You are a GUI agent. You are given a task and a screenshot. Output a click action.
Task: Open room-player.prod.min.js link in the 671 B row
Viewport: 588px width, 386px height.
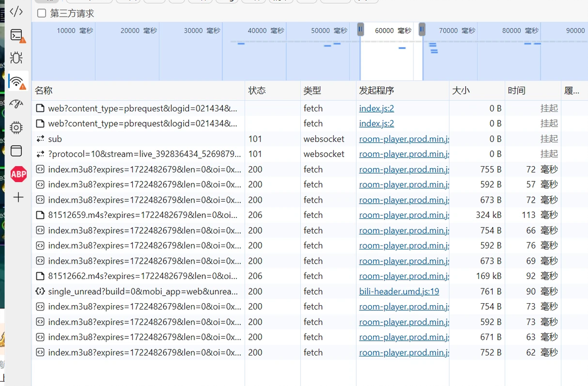404,337
